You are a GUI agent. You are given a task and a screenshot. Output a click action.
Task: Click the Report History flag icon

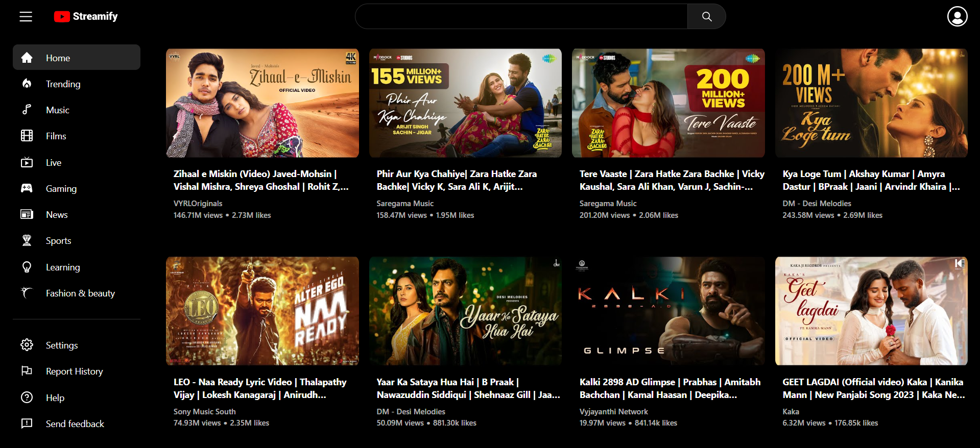(x=27, y=371)
